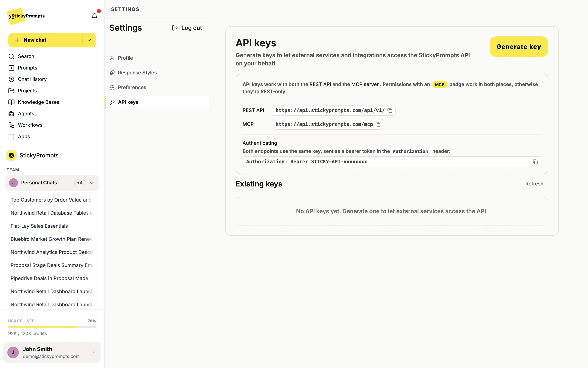Select the Response Styles settings tab
588x368 pixels.
[x=156, y=73]
